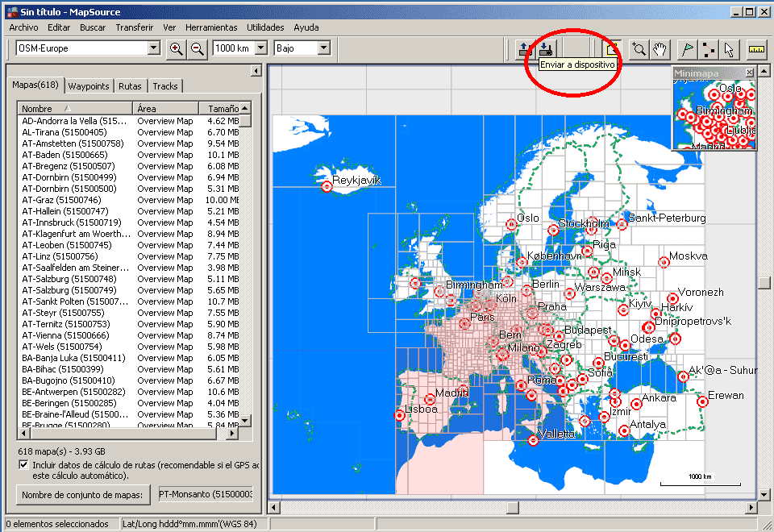Click the map view vertical scrollbar thumb
This screenshot has height=532, width=774.
[x=764, y=282]
